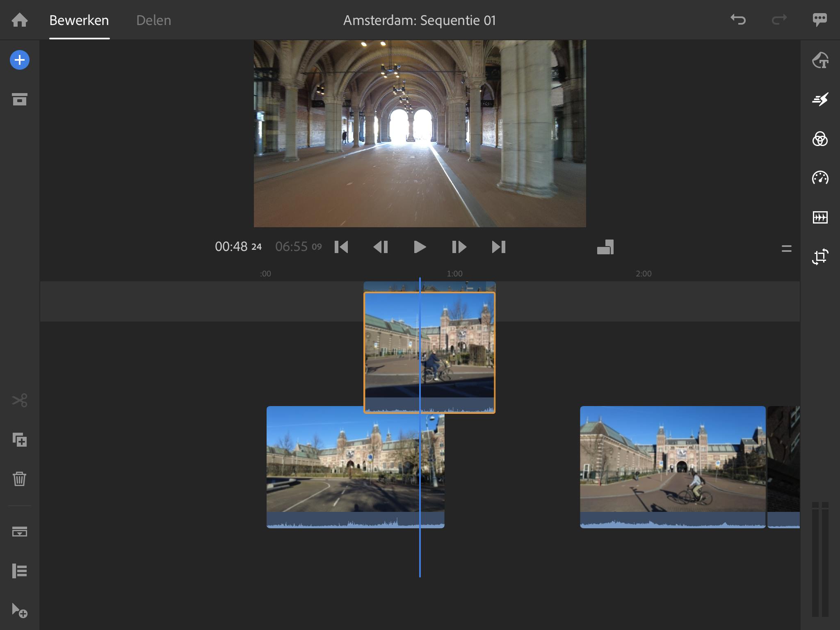Image resolution: width=840 pixels, height=630 pixels.
Task: Open the transitions and effects lightning icon
Action: (x=820, y=99)
